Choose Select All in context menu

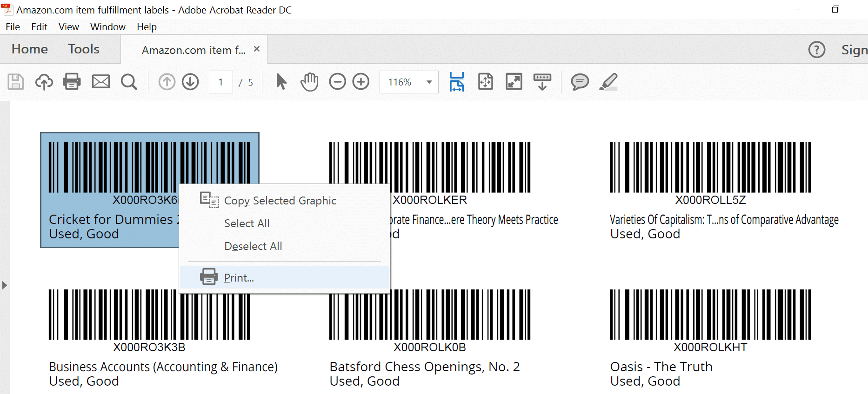click(284, 223)
